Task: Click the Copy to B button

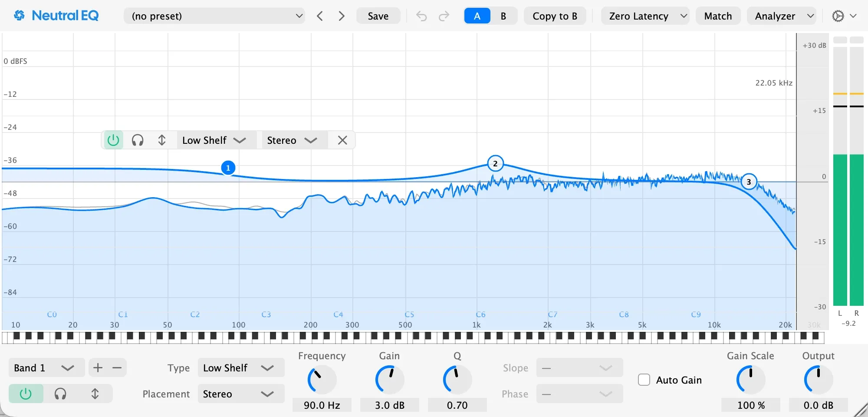Action: tap(555, 16)
